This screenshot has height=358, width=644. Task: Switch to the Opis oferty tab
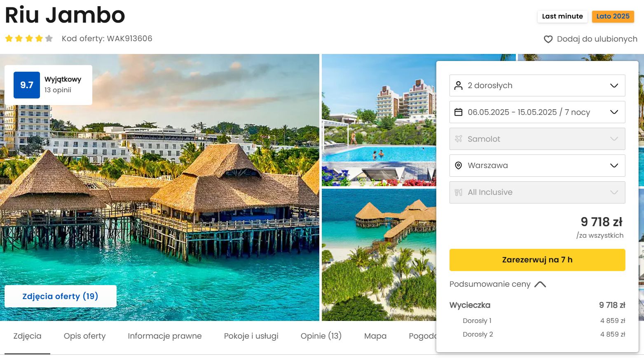(x=84, y=336)
